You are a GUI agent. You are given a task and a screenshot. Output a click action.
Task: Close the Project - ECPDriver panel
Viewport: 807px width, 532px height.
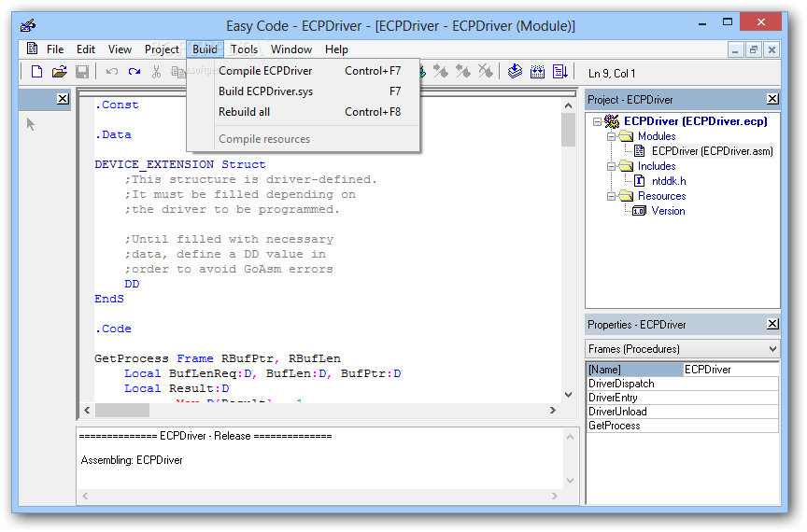pos(772,99)
